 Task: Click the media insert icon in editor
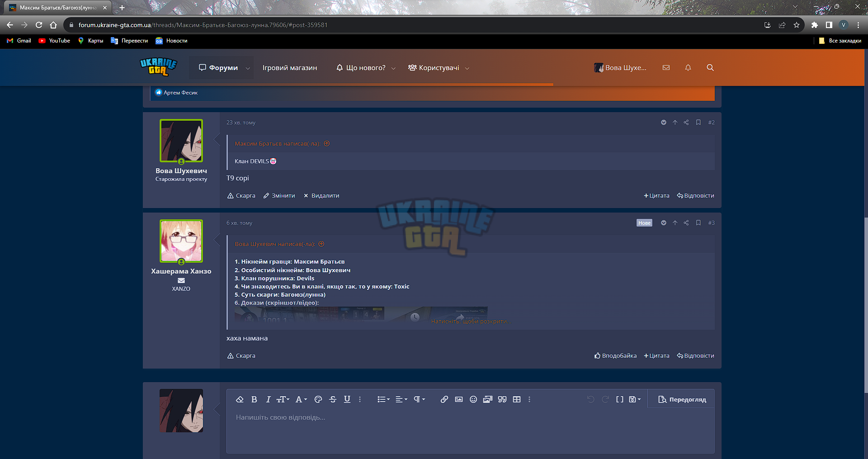(x=488, y=399)
